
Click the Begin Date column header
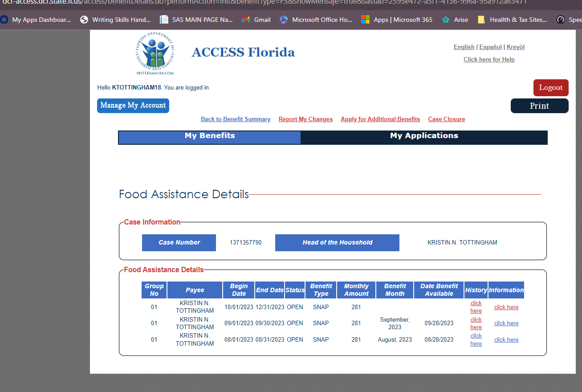pyautogui.click(x=239, y=290)
